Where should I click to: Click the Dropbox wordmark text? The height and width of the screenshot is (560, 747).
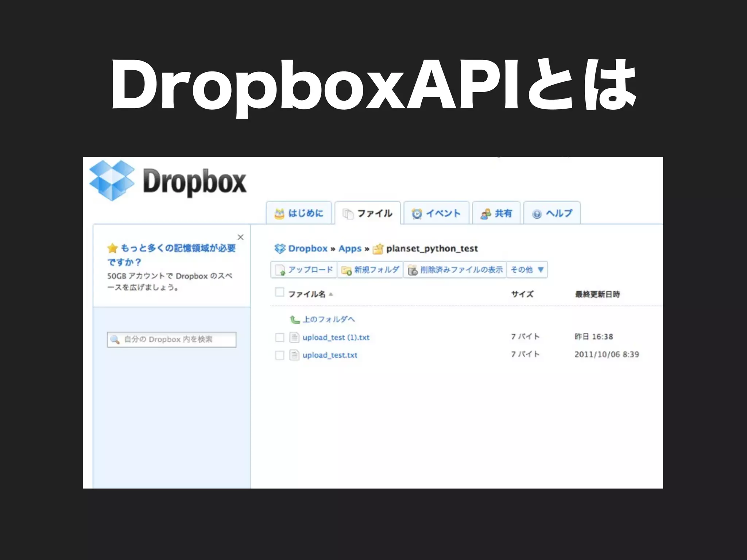tap(194, 182)
